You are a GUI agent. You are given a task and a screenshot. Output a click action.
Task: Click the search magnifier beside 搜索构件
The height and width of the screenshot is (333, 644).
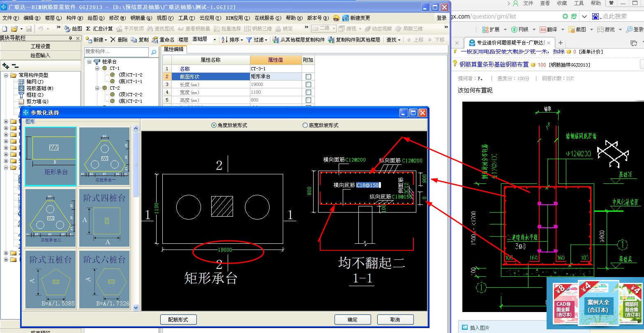point(154,52)
